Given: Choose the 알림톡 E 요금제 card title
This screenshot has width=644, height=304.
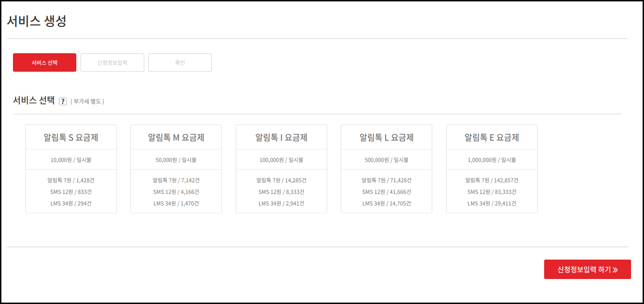Looking at the screenshot, I should pyautogui.click(x=492, y=137).
